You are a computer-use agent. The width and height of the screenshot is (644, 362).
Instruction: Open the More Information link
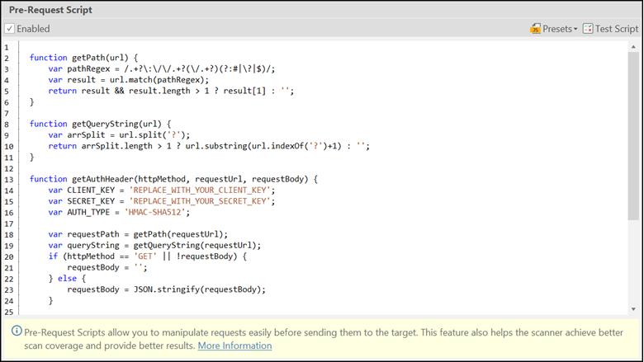point(234,346)
